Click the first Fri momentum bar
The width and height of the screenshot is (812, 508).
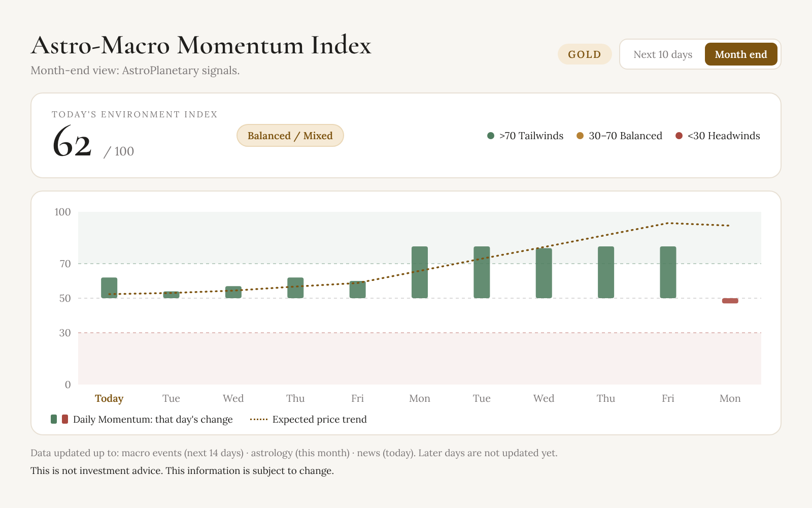click(x=357, y=290)
